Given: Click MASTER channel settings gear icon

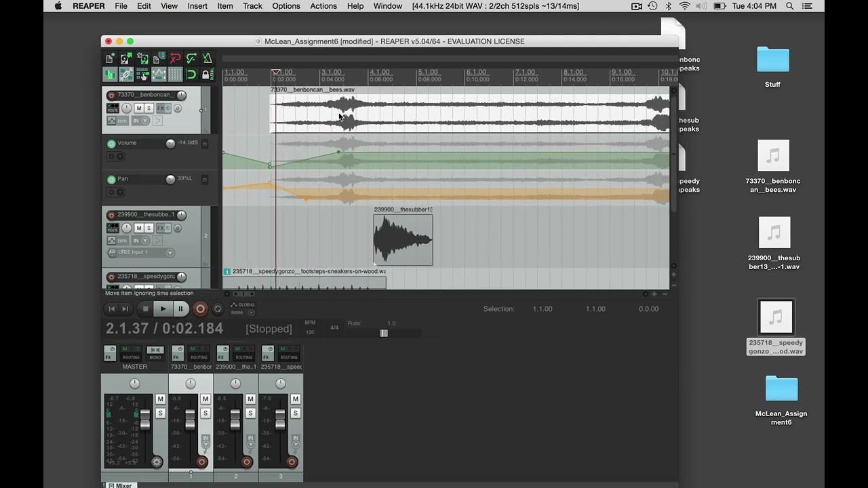Looking at the screenshot, I should (x=157, y=462).
